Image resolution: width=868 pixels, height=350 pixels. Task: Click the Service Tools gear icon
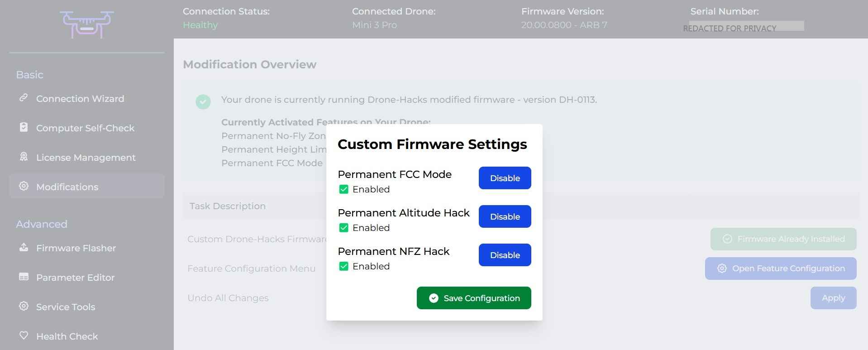[x=24, y=306]
